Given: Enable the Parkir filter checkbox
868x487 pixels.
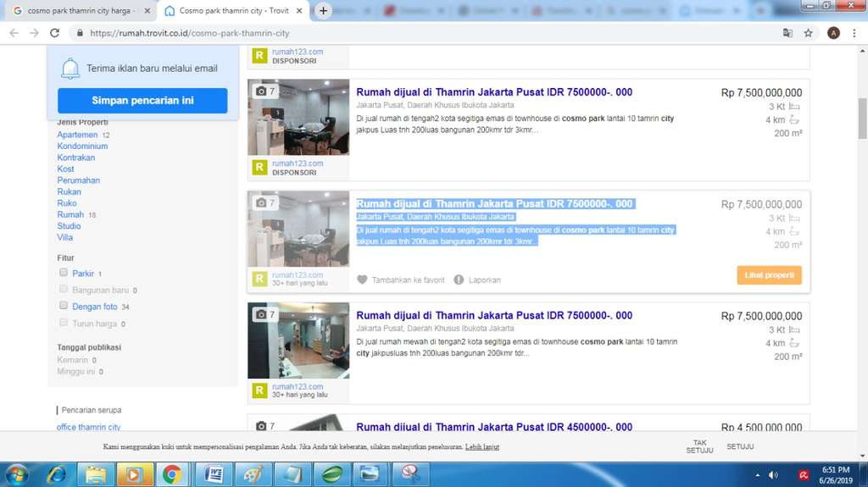Looking at the screenshot, I should (64, 273).
